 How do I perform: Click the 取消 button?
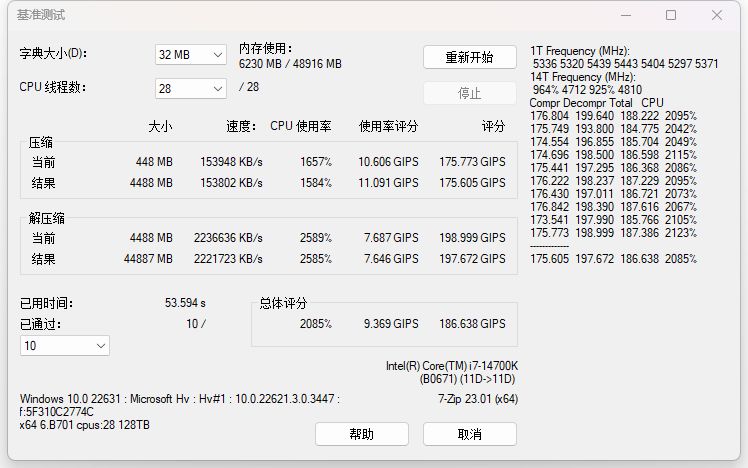[469, 434]
